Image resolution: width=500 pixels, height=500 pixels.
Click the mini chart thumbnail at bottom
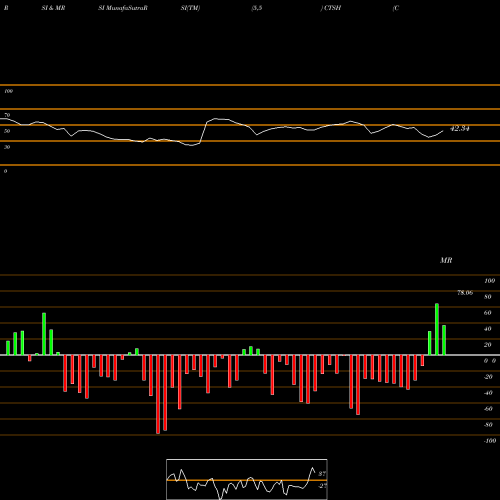click(247, 479)
